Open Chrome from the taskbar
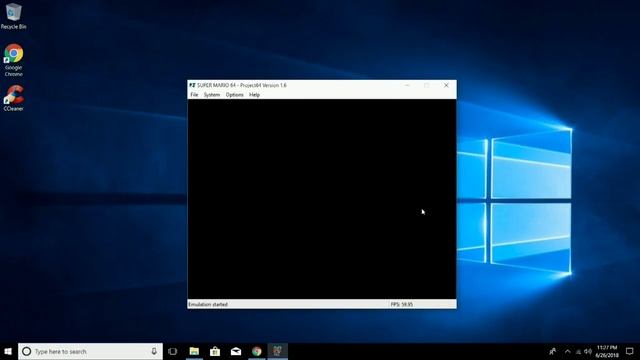The height and width of the screenshot is (360, 640). tap(257, 351)
